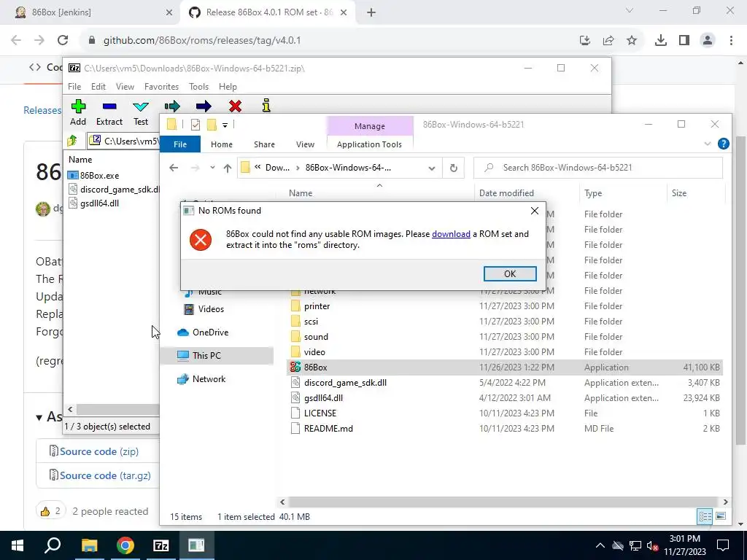This screenshot has width=747, height=560.
Task: Click the Extract icon in 7-Zip
Action: point(109,106)
